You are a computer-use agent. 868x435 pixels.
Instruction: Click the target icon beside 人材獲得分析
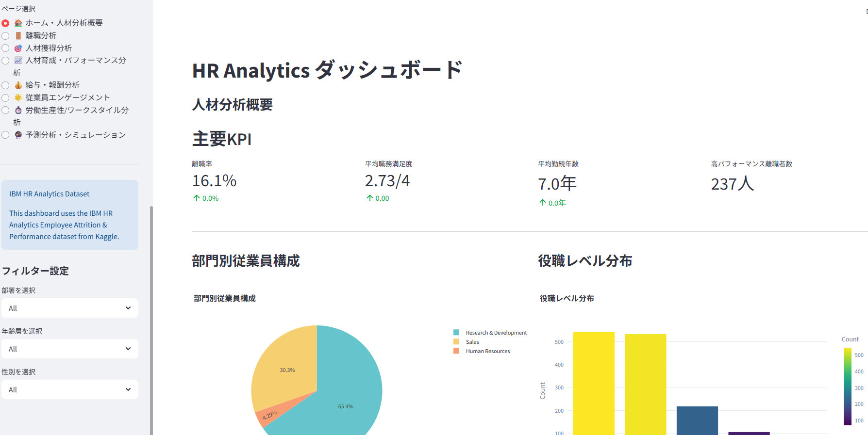point(18,48)
